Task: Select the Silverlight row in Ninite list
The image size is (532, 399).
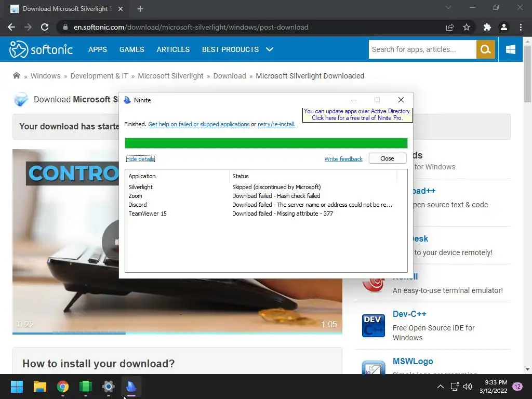Action: point(261,187)
